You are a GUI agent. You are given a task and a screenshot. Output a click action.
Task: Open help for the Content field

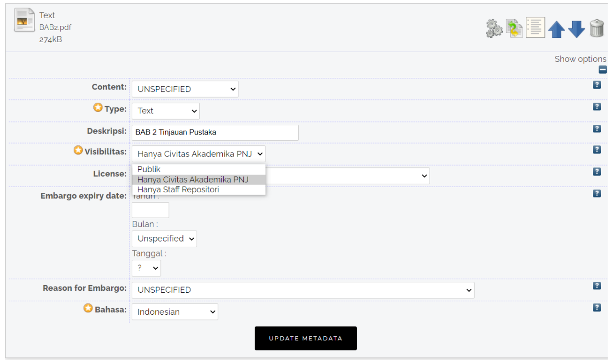coord(597,85)
